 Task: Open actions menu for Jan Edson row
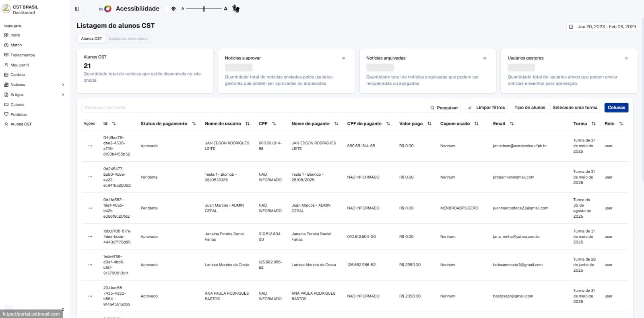(x=90, y=146)
